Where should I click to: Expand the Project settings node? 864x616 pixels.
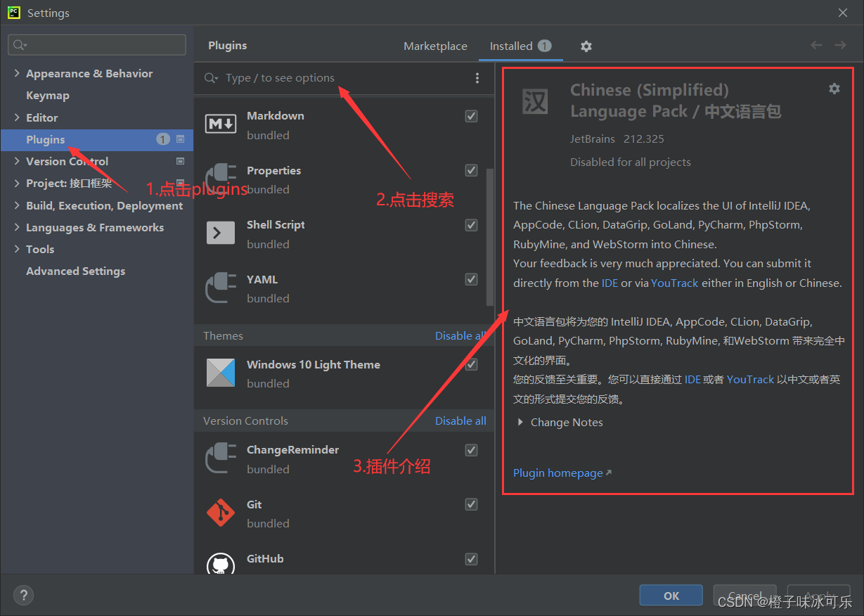[17, 183]
